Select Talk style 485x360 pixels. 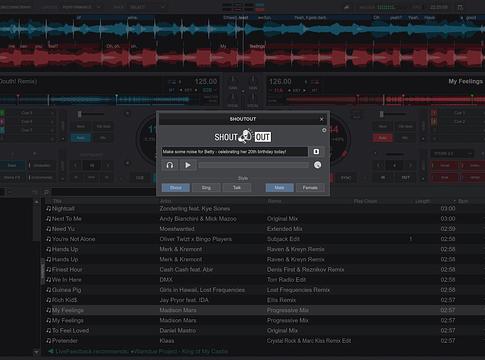coord(237,188)
